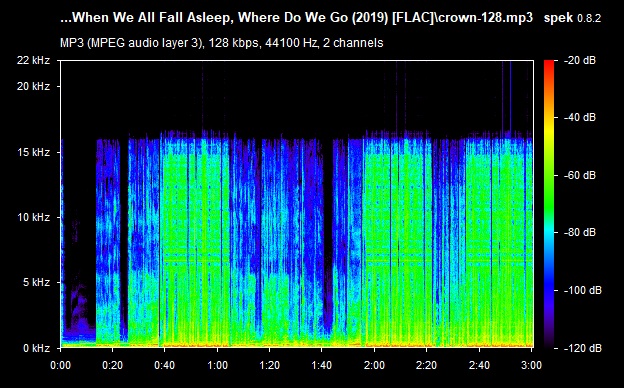Click the -120 dB scale label
This screenshot has height=388, width=624.
[x=583, y=348]
